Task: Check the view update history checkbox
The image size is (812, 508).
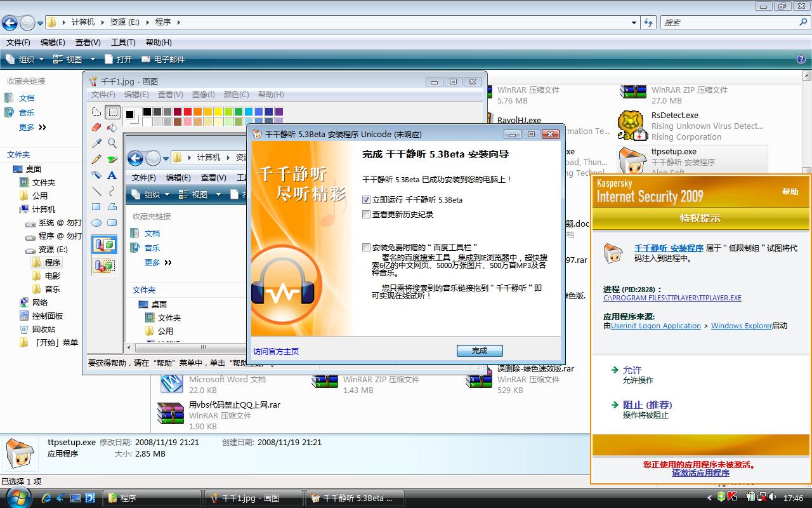Action: tap(366, 215)
